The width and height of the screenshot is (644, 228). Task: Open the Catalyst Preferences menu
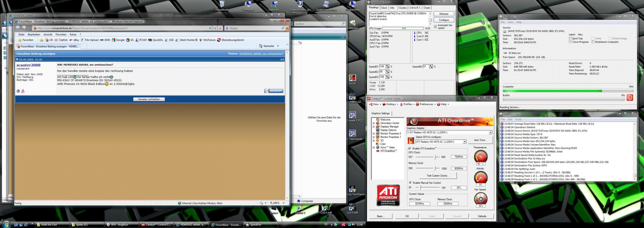tap(426, 104)
